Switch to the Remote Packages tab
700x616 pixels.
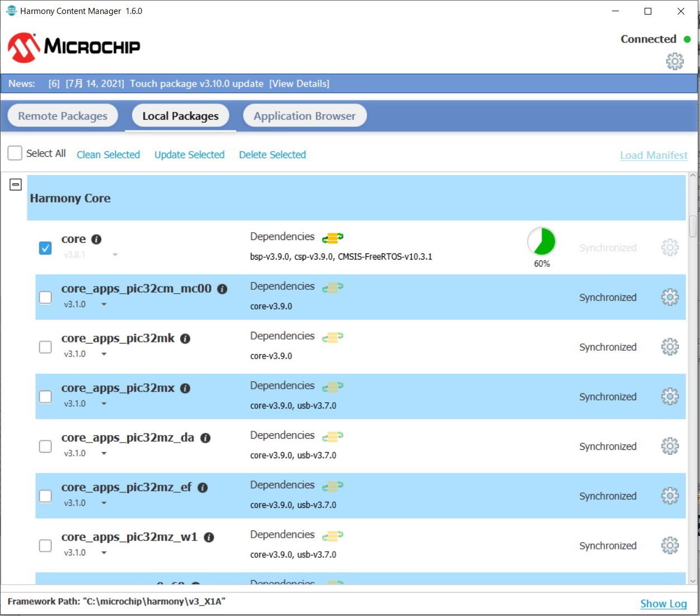click(63, 116)
